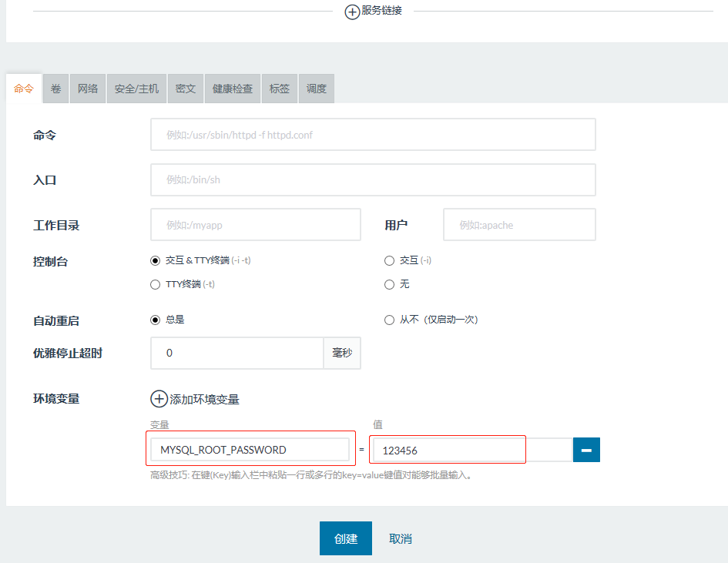Screen dimensions: 728x563
Task: Click the MYSQL_ROOT_PASSWORD variable name field
Action: tap(250, 449)
